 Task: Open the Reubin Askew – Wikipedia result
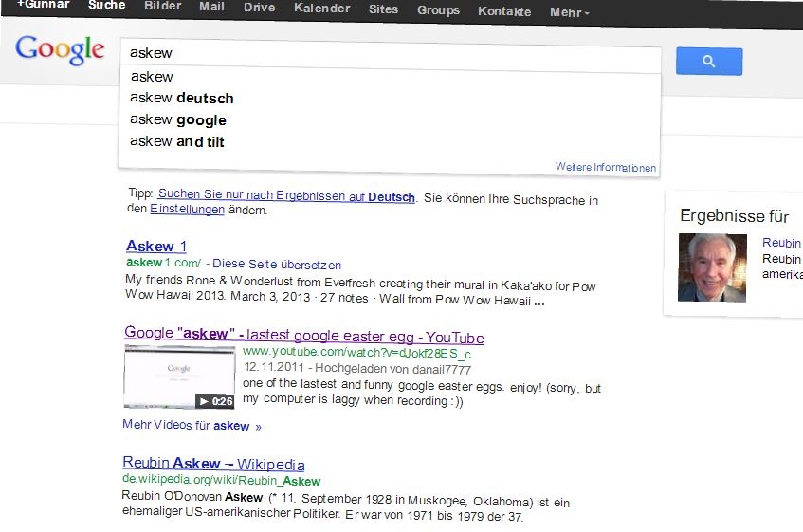point(213,464)
